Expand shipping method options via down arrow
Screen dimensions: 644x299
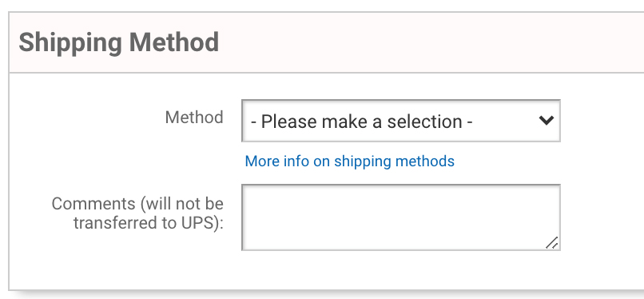click(x=547, y=121)
